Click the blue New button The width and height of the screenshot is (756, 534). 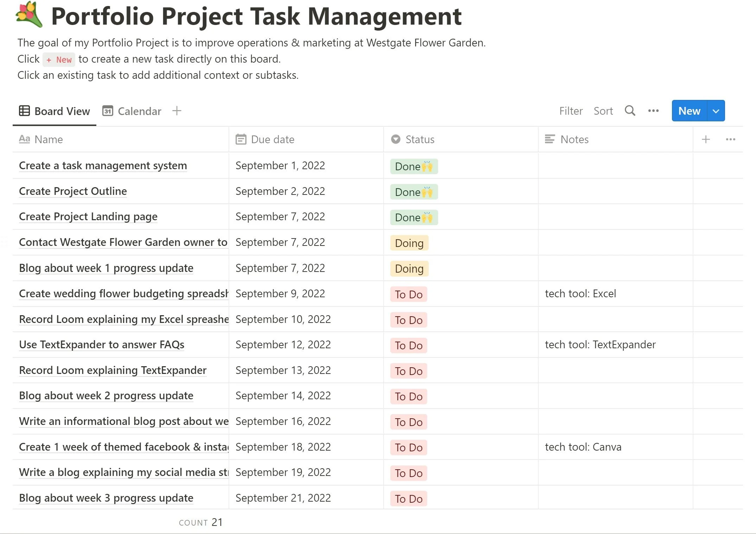689,111
